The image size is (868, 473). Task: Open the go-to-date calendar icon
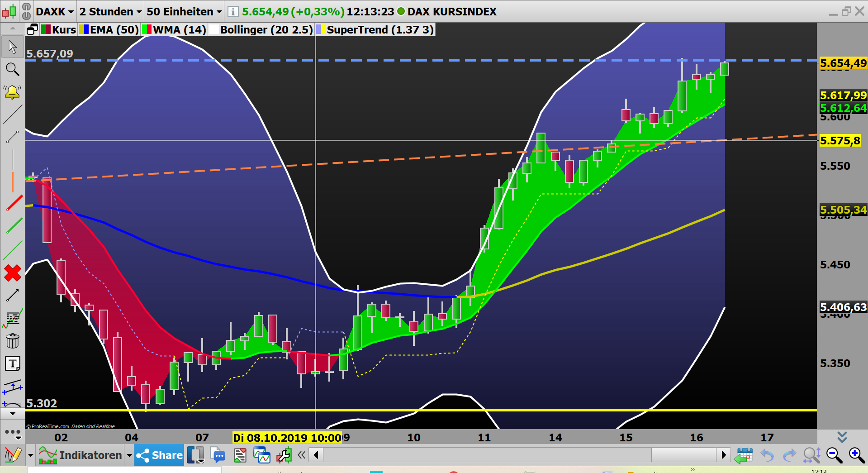click(x=744, y=455)
